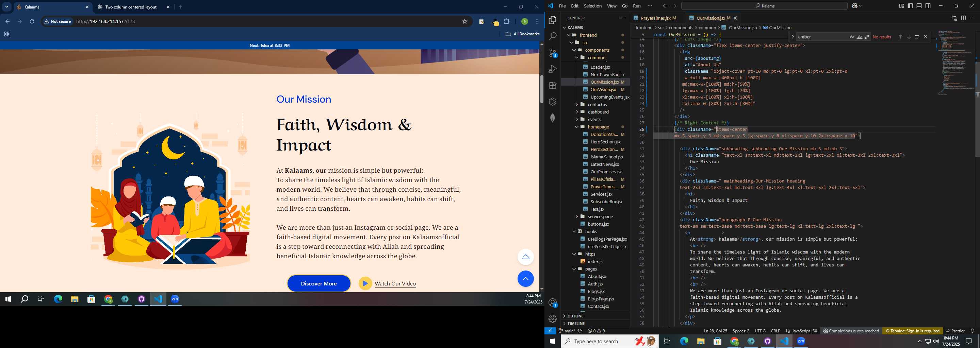
Task: Open Run and Debug view in activity bar
Action: (x=552, y=69)
